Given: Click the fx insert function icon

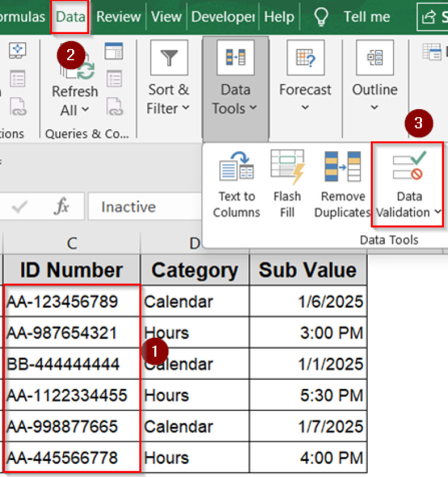Looking at the screenshot, I should tap(61, 207).
